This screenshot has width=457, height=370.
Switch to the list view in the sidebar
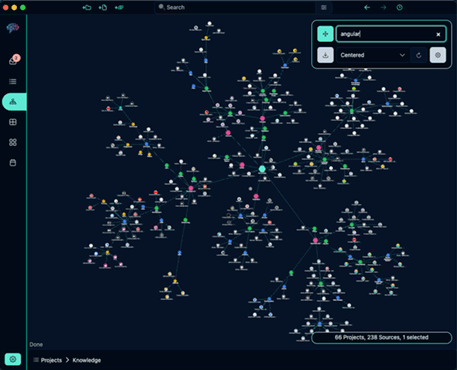point(13,81)
